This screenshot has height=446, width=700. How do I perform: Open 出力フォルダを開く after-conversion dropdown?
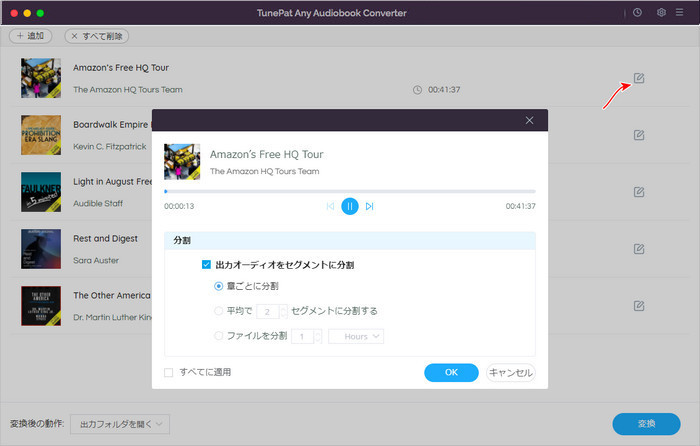pyautogui.click(x=120, y=424)
